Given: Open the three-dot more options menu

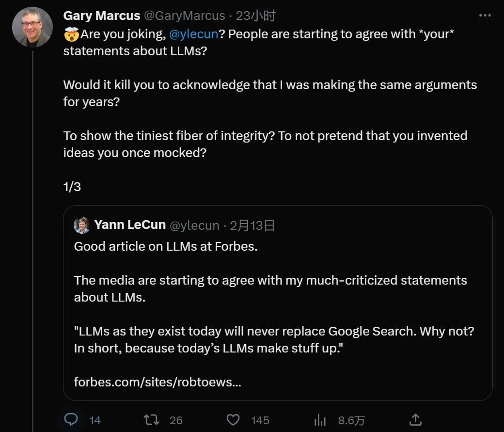Looking at the screenshot, I should coord(485,16).
